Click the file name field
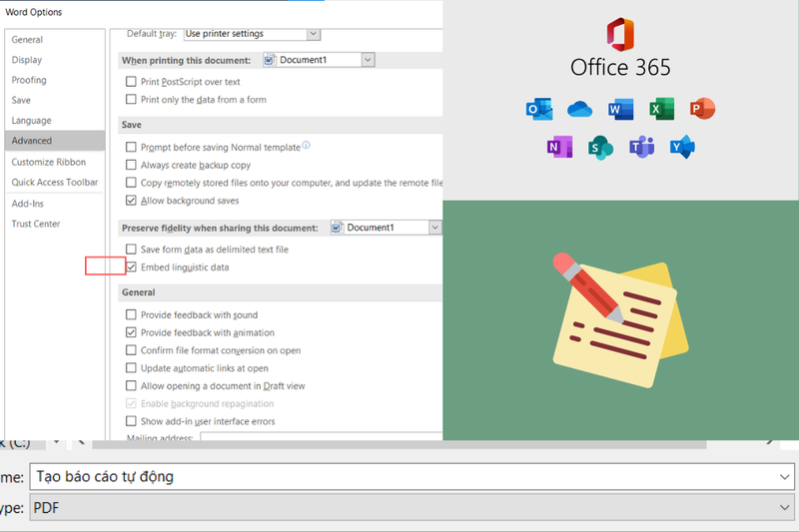 [x=411, y=477]
